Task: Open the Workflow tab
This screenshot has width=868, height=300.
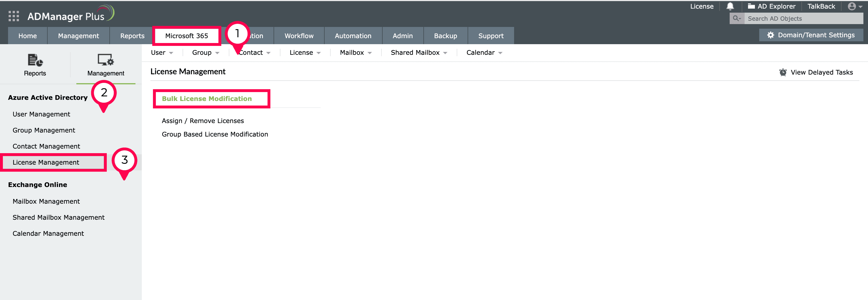Action: tap(299, 36)
